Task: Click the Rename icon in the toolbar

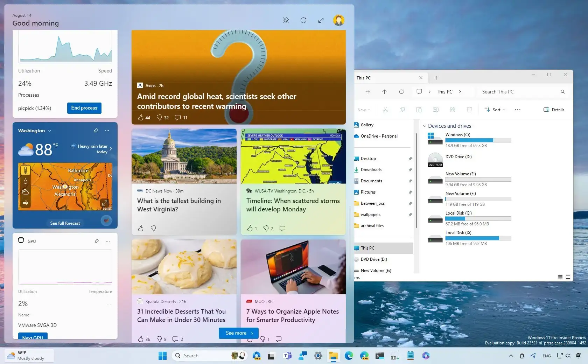Action: point(436,110)
